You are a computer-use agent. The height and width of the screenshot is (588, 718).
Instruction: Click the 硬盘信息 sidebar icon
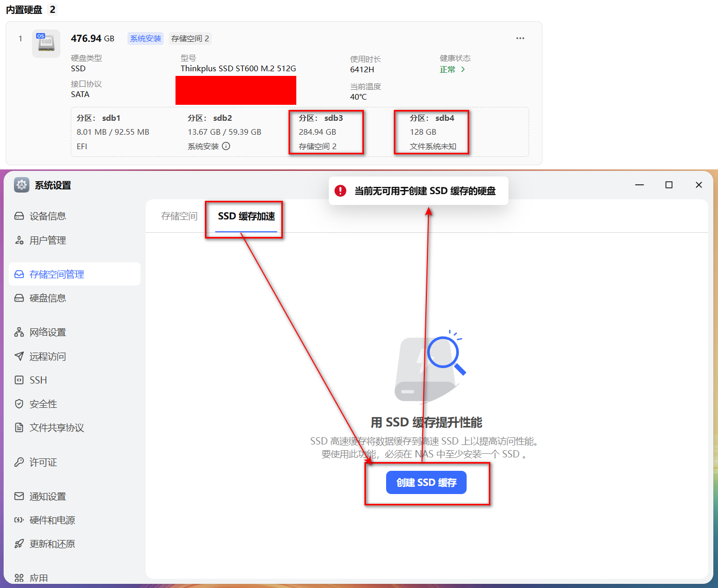pos(19,298)
